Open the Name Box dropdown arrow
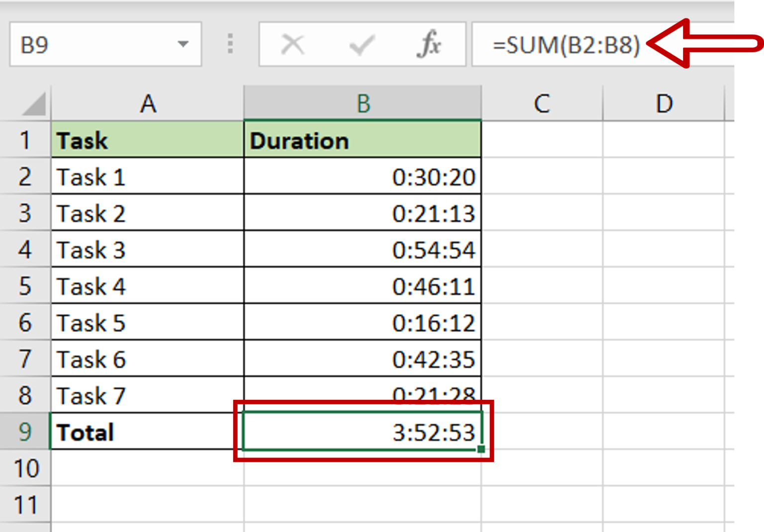Image resolution: width=764 pixels, height=532 pixels. pos(184,44)
